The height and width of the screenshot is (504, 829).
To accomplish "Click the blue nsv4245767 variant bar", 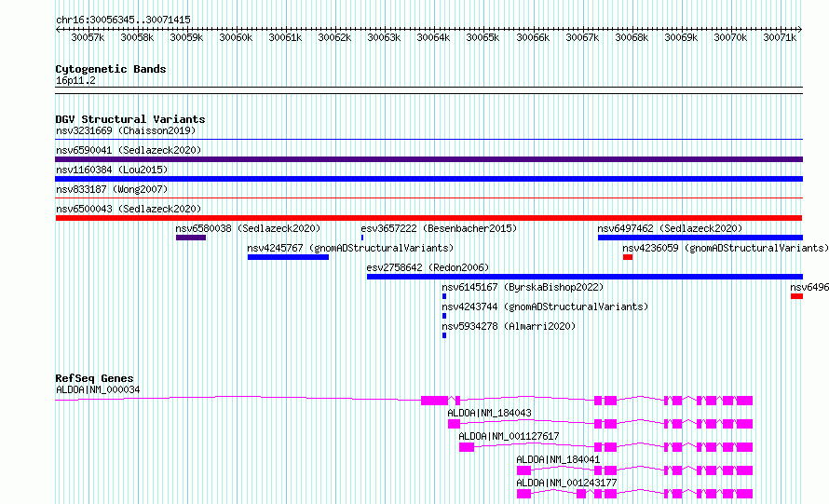I will pos(288,257).
